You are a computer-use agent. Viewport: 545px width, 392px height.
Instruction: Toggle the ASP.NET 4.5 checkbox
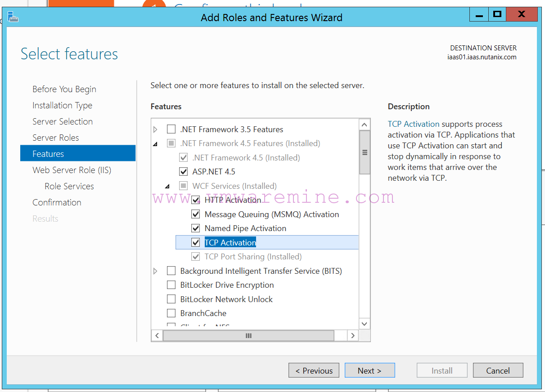tap(183, 172)
